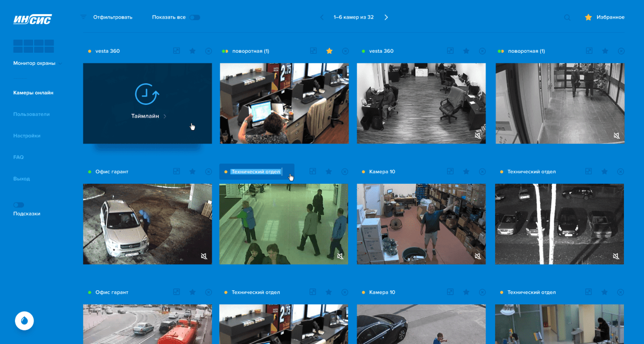Remove the green-dot vesta 360 camera tile
644x344 pixels.
[482, 51]
